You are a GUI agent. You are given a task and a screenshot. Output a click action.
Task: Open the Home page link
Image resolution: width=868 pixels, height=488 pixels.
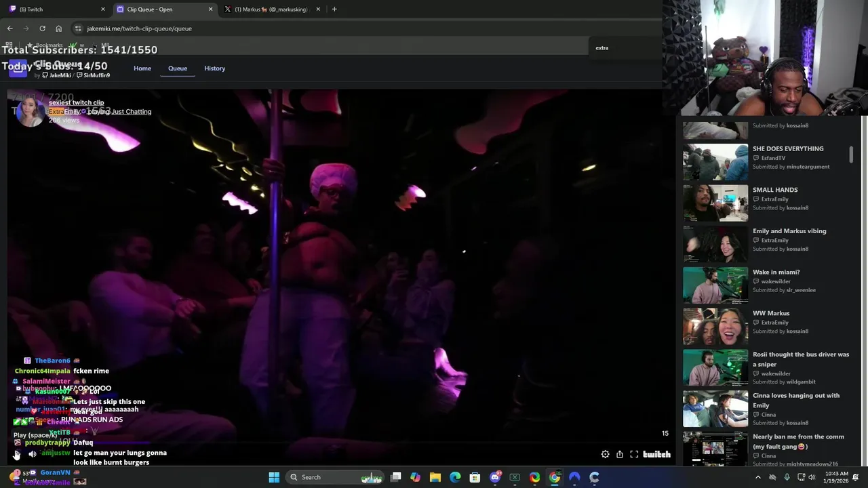click(x=142, y=68)
